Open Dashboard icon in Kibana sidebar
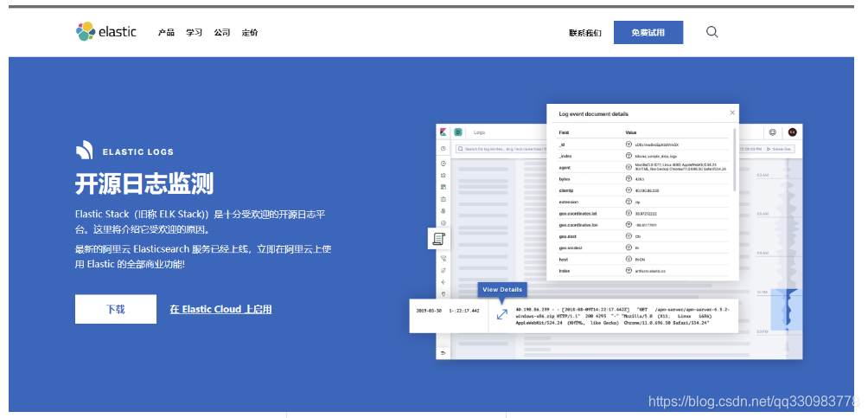 [443, 187]
